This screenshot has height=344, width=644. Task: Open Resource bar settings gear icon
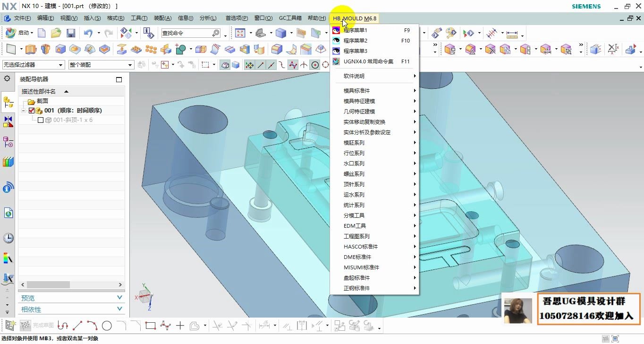coord(7,78)
